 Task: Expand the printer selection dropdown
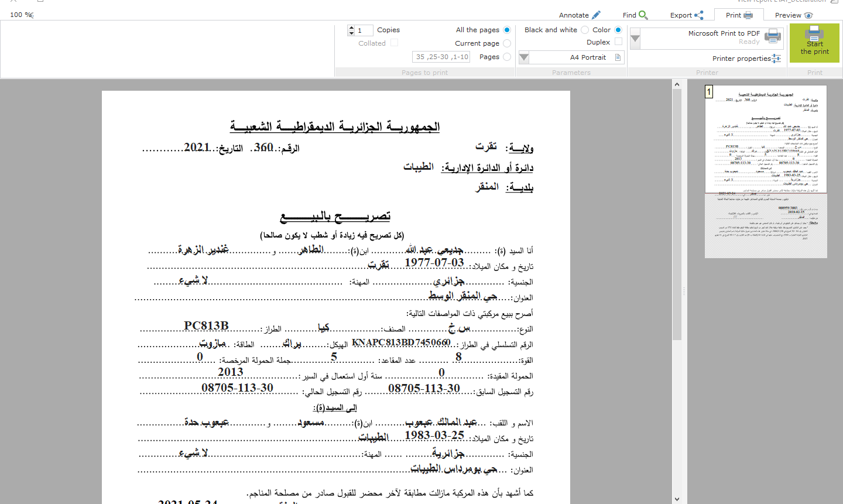click(x=635, y=39)
